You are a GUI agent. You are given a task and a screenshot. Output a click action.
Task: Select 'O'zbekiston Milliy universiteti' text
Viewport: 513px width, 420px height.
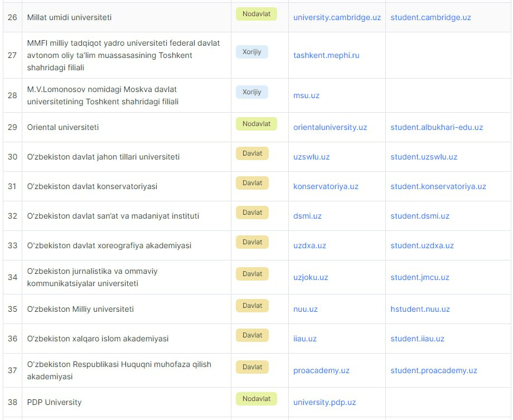tap(80, 309)
